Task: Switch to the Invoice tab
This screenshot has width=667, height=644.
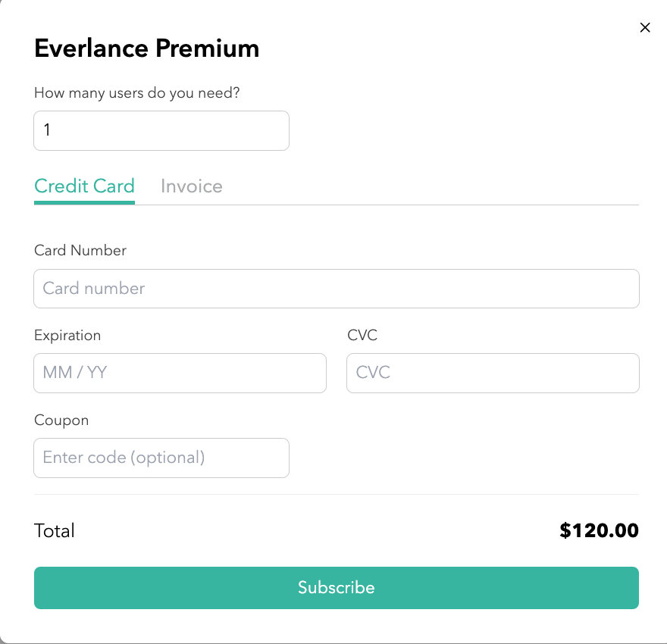Action: tap(192, 186)
